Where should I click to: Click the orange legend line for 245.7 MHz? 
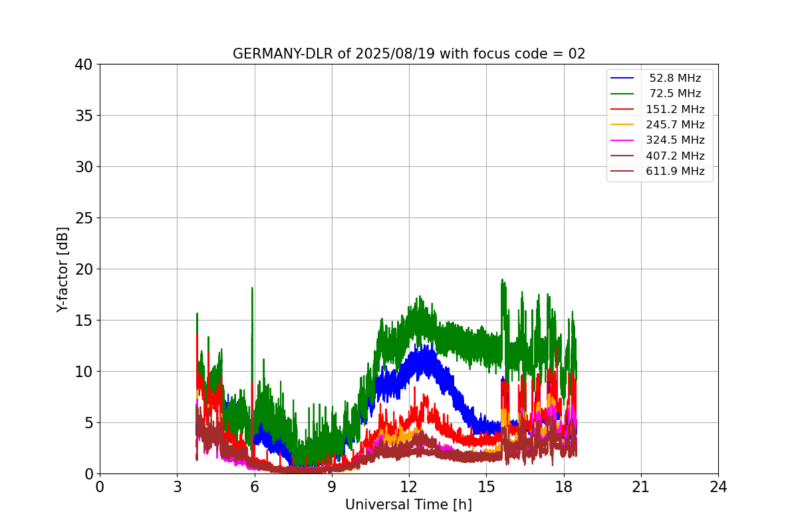(x=622, y=125)
